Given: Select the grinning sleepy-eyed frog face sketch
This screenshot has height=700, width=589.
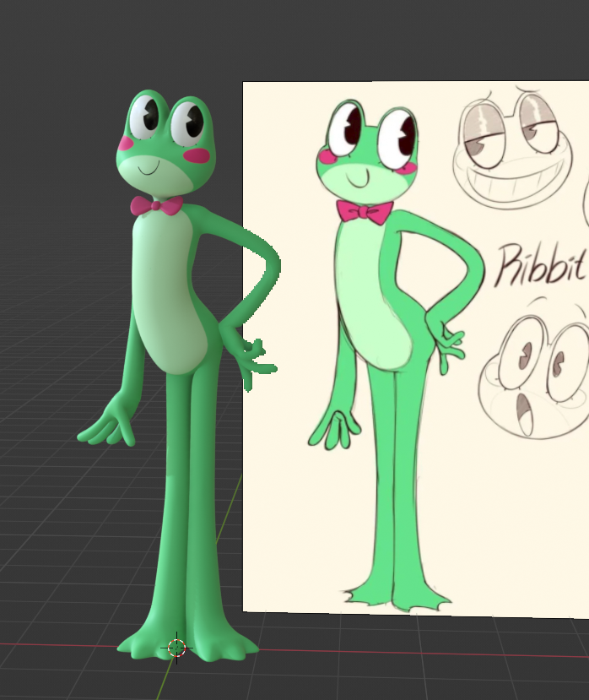Looking at the screenshot, I should [x=512, y=149].
